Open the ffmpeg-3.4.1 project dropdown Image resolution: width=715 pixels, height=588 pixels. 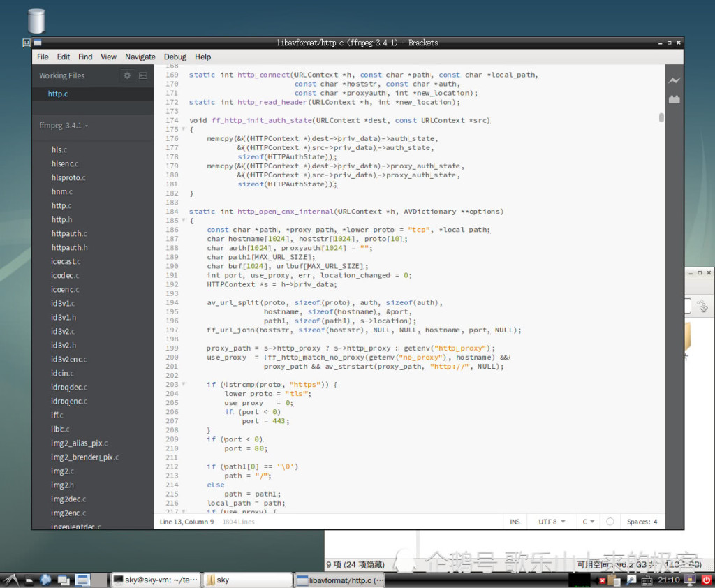click(x=64, y=126)
